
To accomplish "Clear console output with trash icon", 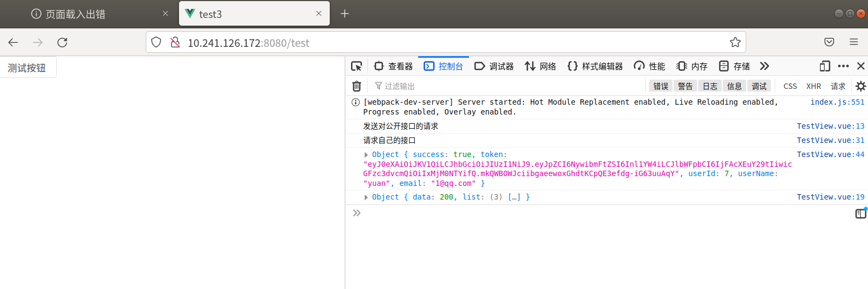I will coord(356,86).
